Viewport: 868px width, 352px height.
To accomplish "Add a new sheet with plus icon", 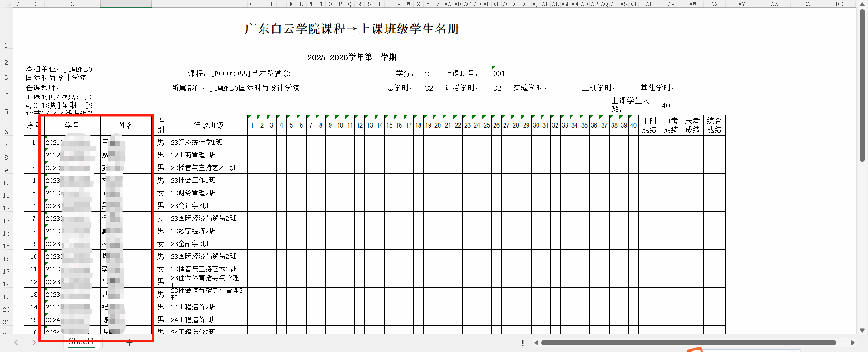I will [129, 343].
